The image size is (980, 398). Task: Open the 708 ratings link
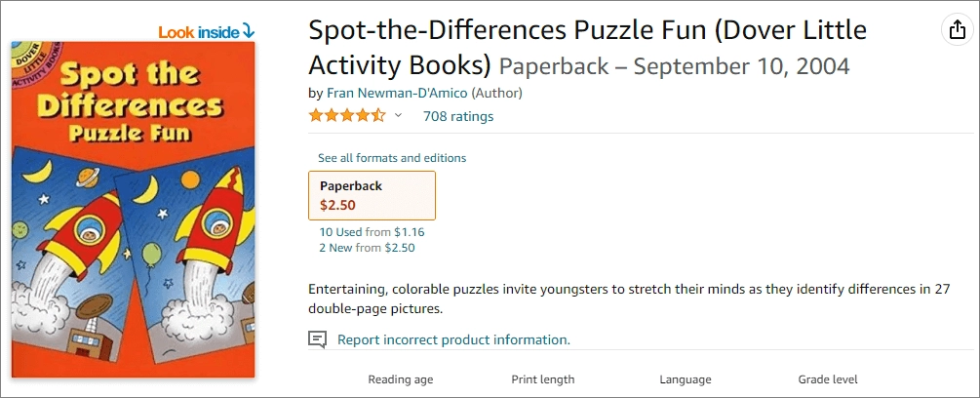(x=457, y=116)
